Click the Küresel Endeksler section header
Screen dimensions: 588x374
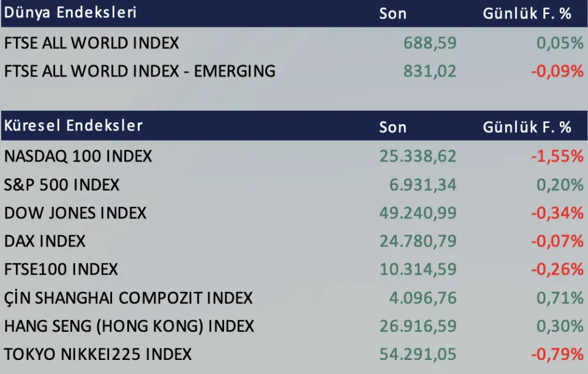point(73,126)
